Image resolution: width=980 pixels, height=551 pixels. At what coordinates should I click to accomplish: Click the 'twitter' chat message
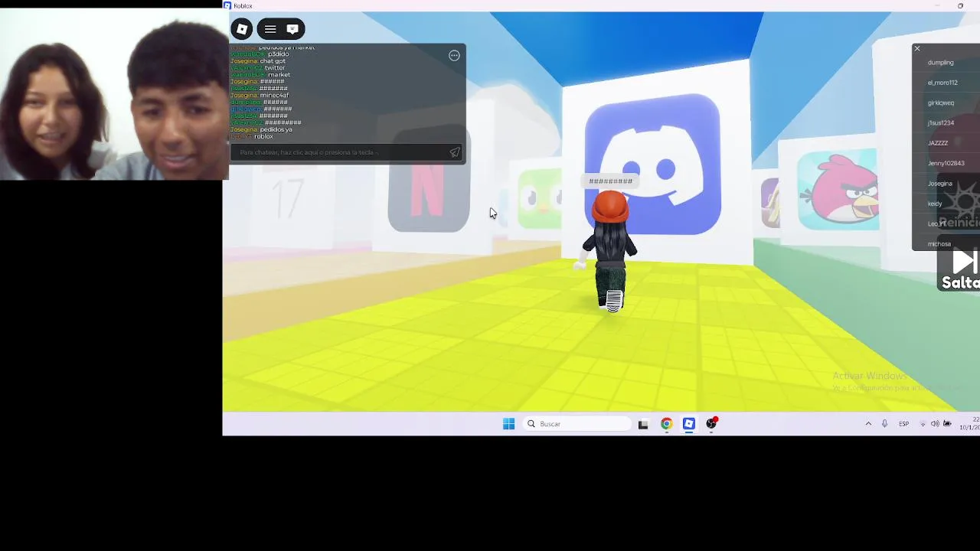point(275,68)
